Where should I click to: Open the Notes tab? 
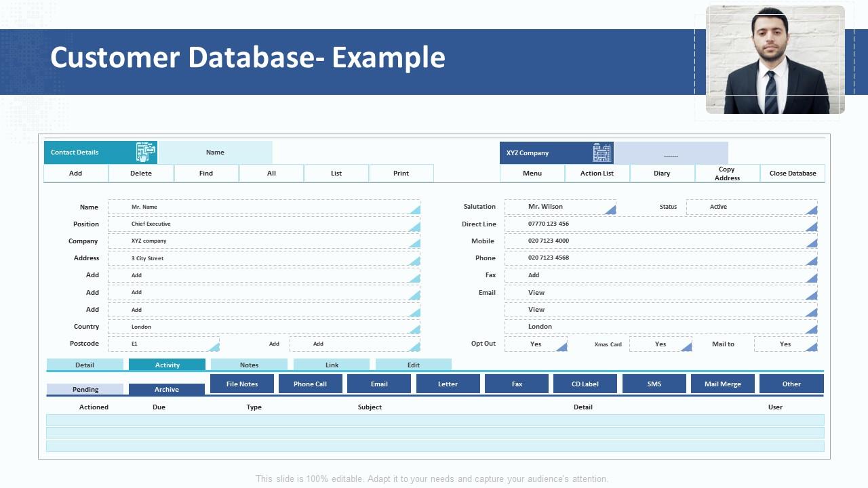249,365
